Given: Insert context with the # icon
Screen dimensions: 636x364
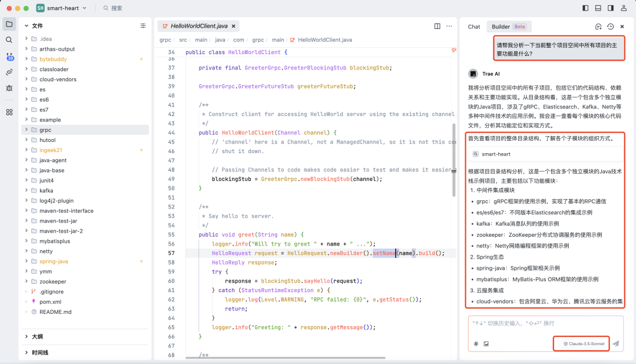Looking at the screenshot, I should 476,344.
